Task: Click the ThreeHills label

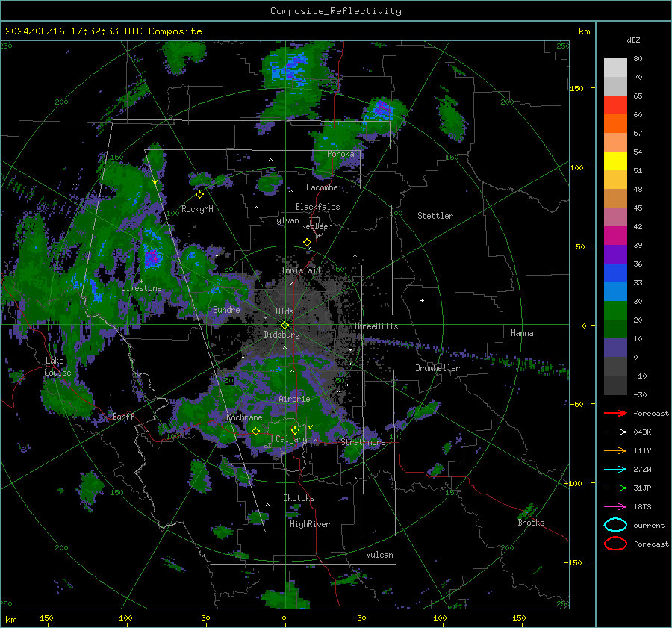Action: 376,326
